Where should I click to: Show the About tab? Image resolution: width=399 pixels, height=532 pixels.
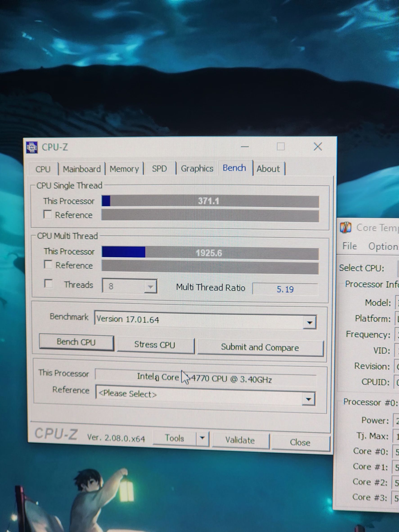pyautogui.click(x=268, y=168)
